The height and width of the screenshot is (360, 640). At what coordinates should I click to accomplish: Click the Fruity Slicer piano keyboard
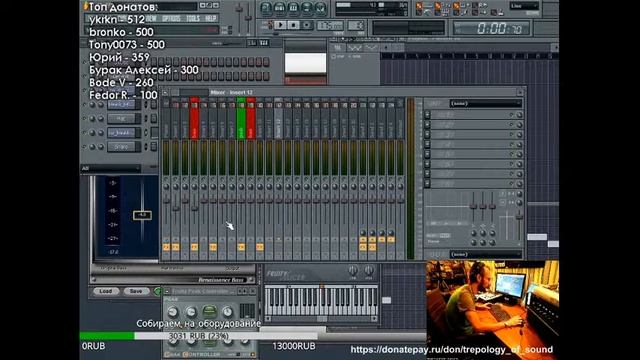click(321, 300)
